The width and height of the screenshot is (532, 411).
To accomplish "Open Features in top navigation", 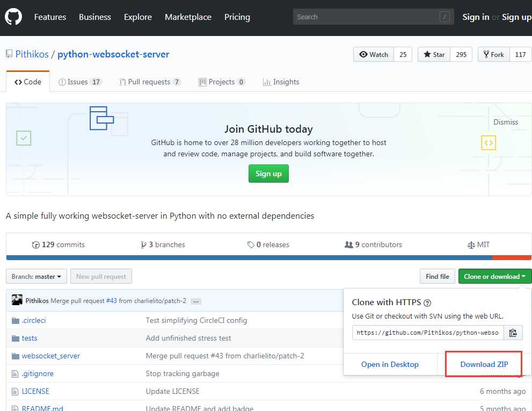I will coord(50,17).
